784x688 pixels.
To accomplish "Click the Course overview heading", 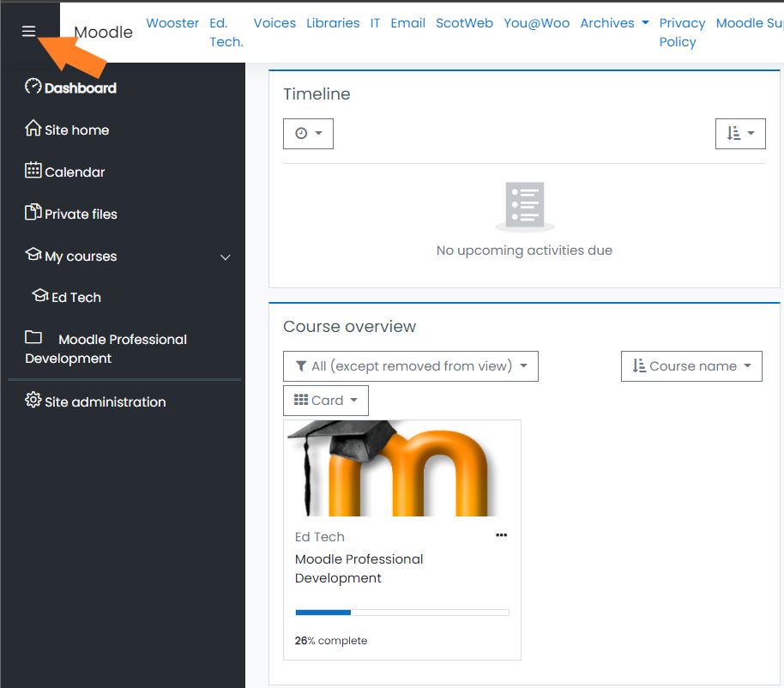I will (349, 327).
